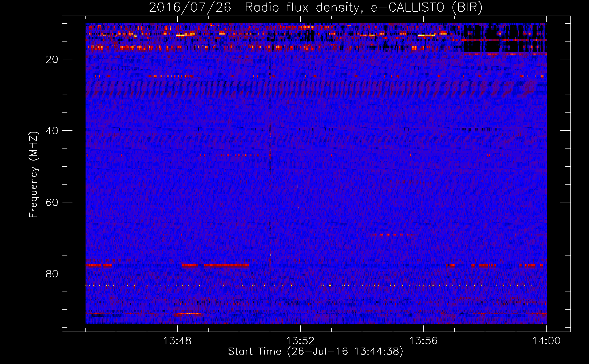Click the "Frequency (MHZ)" axis label
The height and width of the screenshot is (364, 589).
(x=33, y=175)
